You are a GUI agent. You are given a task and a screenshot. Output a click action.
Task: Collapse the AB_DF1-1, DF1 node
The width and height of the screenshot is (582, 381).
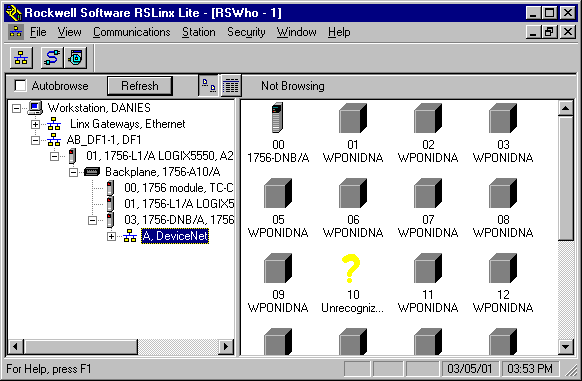(x=35, y=140)
